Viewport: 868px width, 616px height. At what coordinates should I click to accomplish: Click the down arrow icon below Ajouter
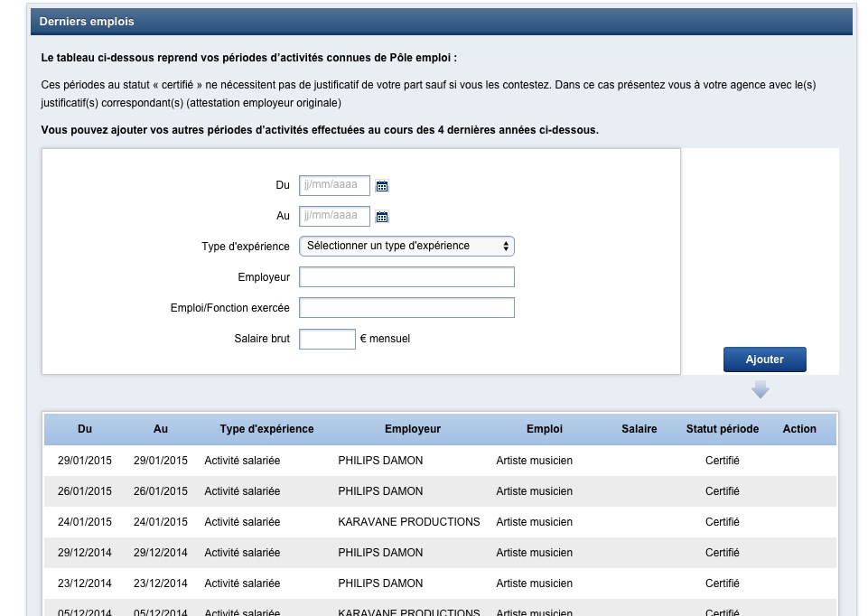click(761, 389)
